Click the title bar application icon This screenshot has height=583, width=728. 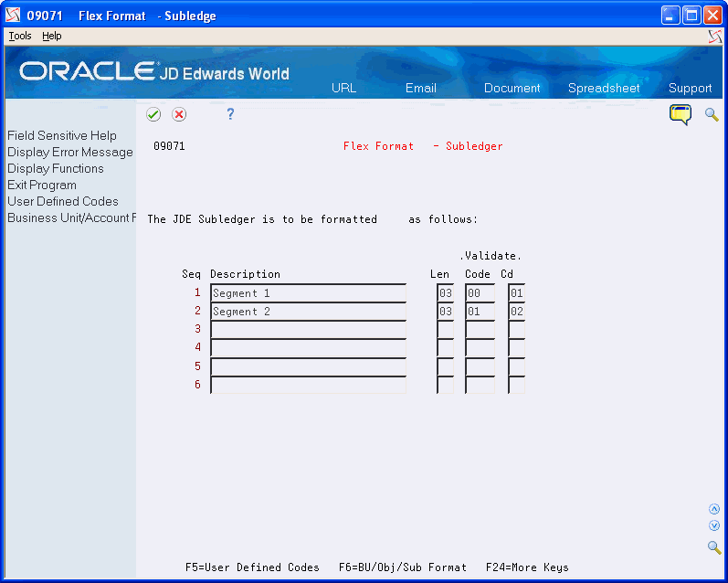pyautogui.click(x=13, y=16)
